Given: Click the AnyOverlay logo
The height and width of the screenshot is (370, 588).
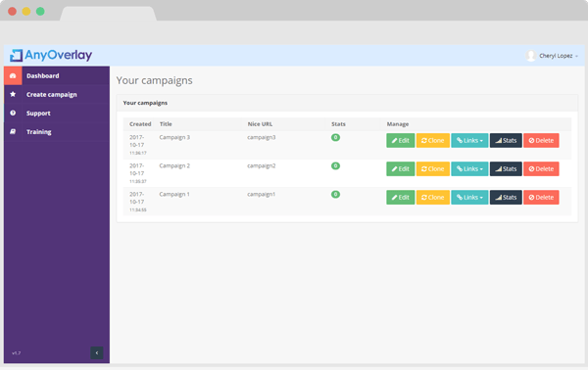Looking at the screenshot, I should (x=51, y=55).
